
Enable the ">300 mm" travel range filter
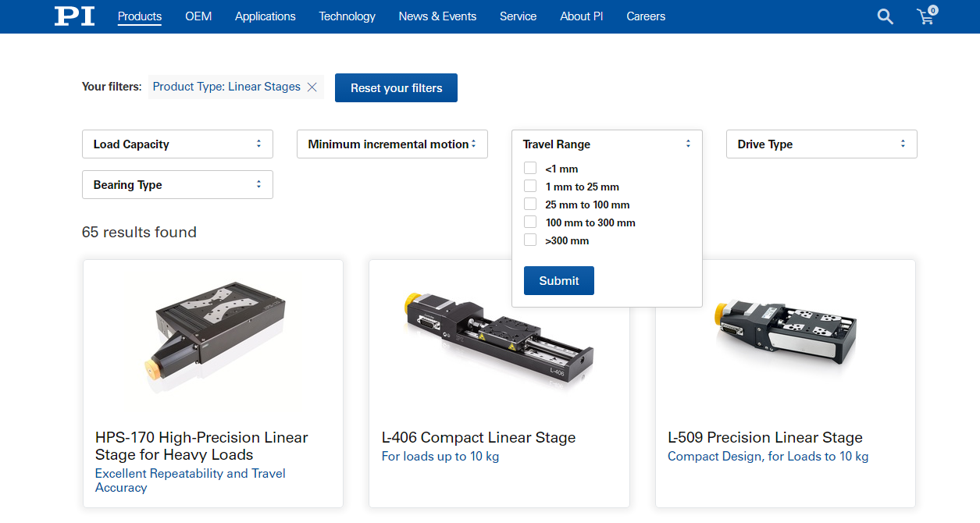(529, 239)
